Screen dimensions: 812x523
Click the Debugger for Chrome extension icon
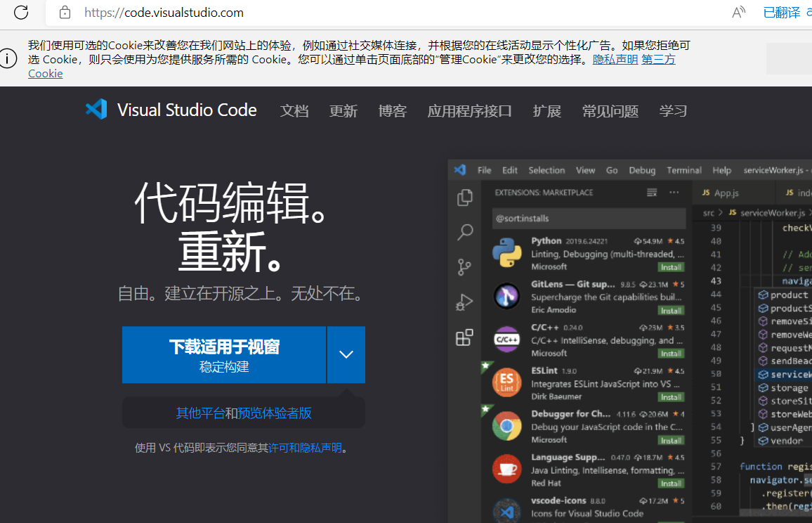point(506,426)
